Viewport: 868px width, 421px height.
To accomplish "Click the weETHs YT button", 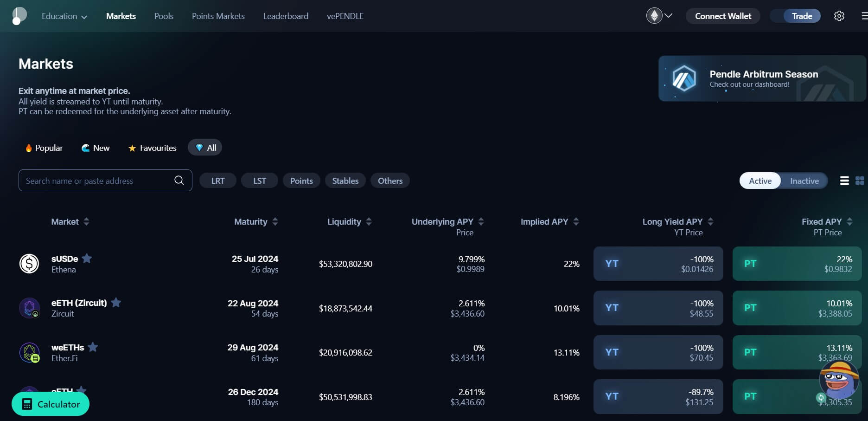I will click(658, 352).
